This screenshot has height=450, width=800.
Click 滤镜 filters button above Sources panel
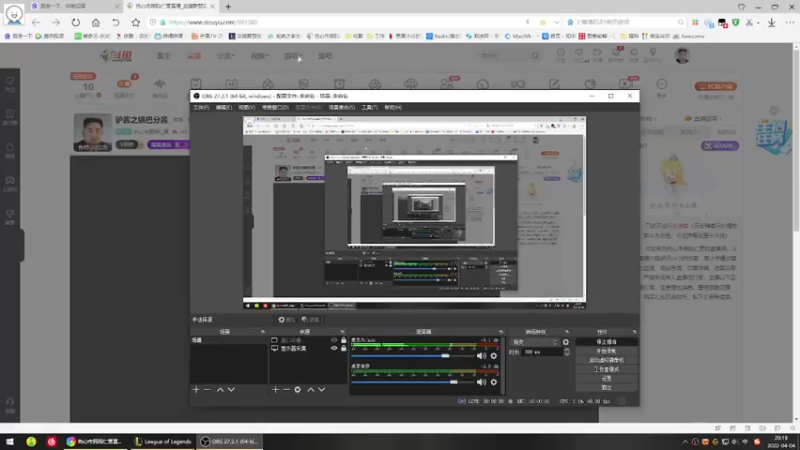click(x=310, y=320)
